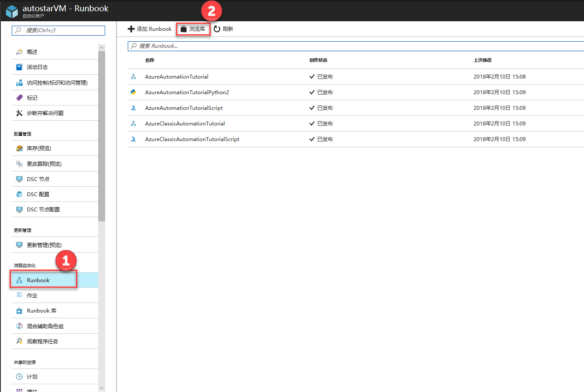Viewport: 584px width, 392px height.
Task: Select DSC 节点配置 in the sidebar
Action: [55, 209]
